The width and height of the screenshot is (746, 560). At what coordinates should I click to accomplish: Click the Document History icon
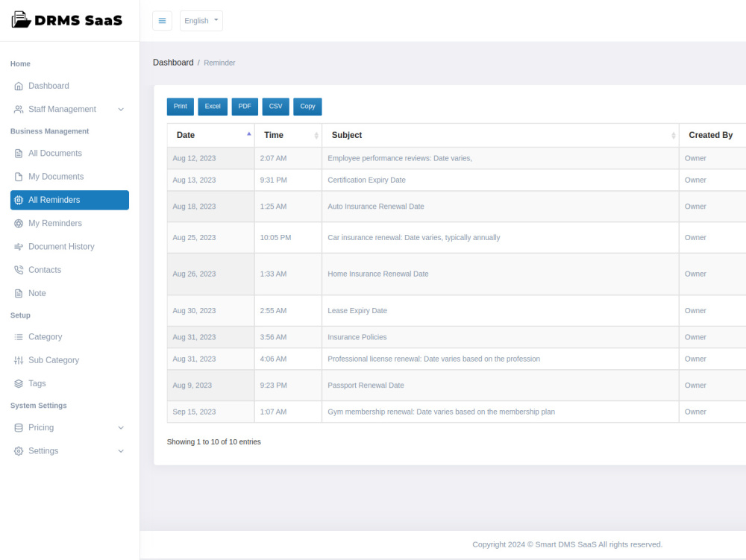(17, 246)
